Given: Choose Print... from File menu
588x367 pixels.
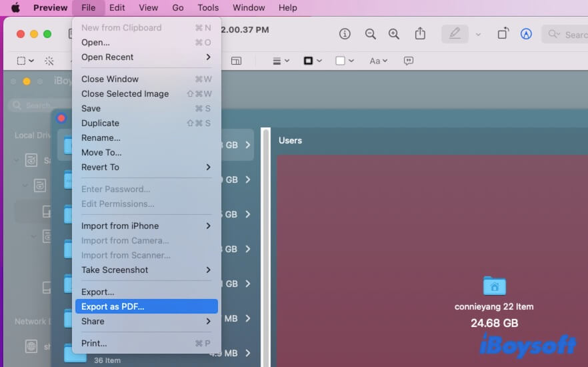Looking at the screenshot, I should coord(146,344).
